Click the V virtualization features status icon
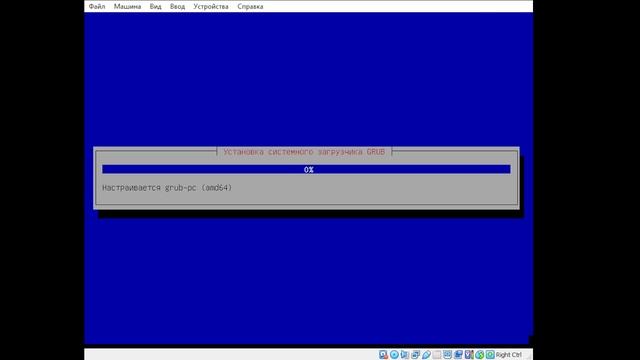 [469, 355]
